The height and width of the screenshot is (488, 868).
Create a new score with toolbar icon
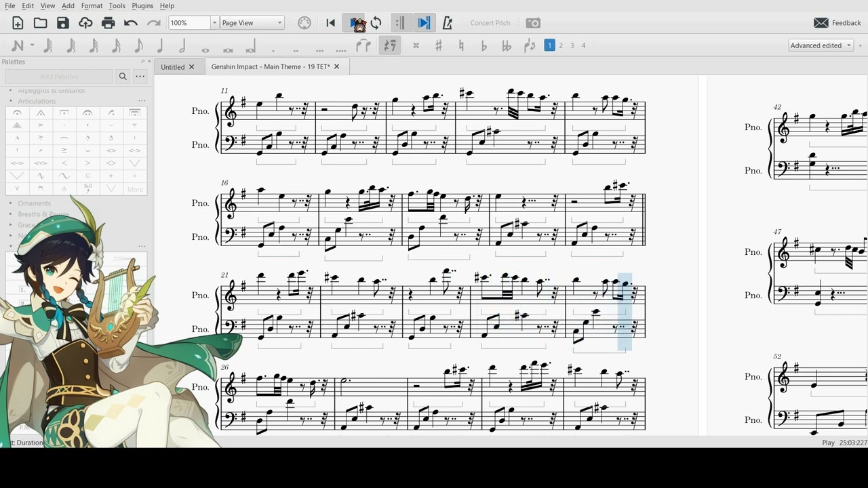18,23
